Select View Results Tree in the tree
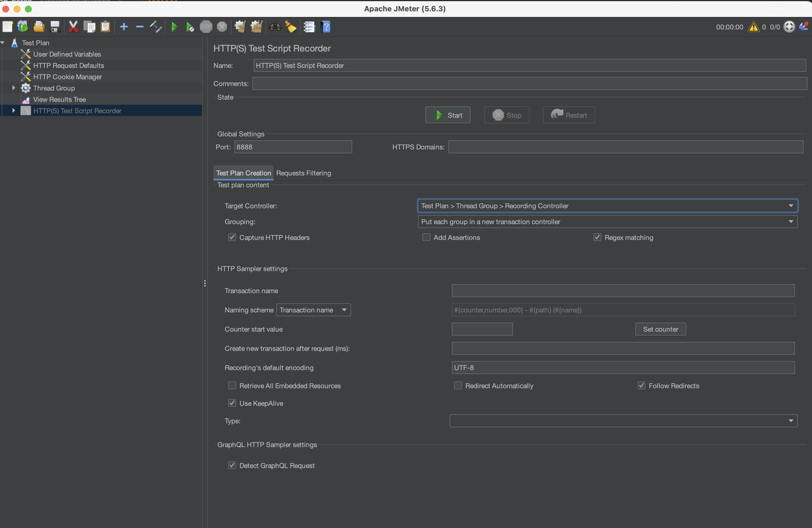This screenshot has width=812, height=528. (59, 99)
